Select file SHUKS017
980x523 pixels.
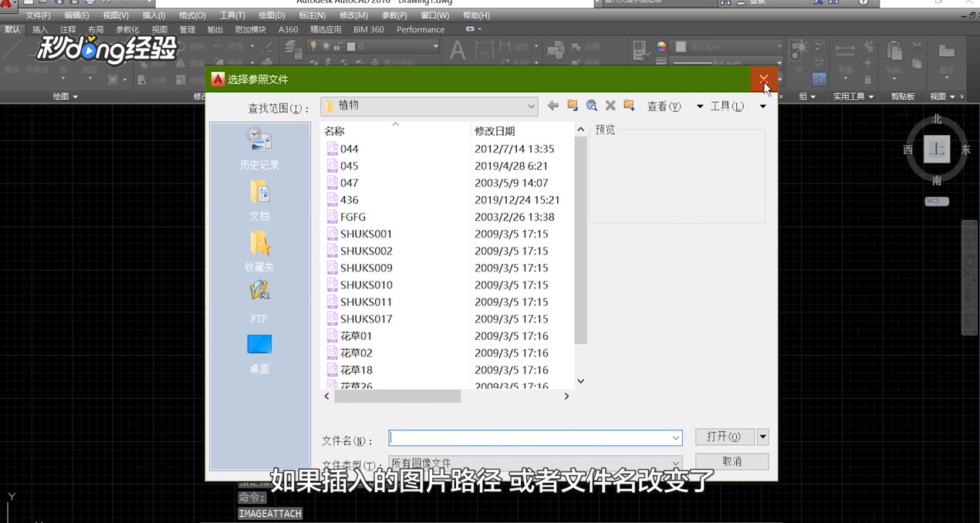click(366, 319)
